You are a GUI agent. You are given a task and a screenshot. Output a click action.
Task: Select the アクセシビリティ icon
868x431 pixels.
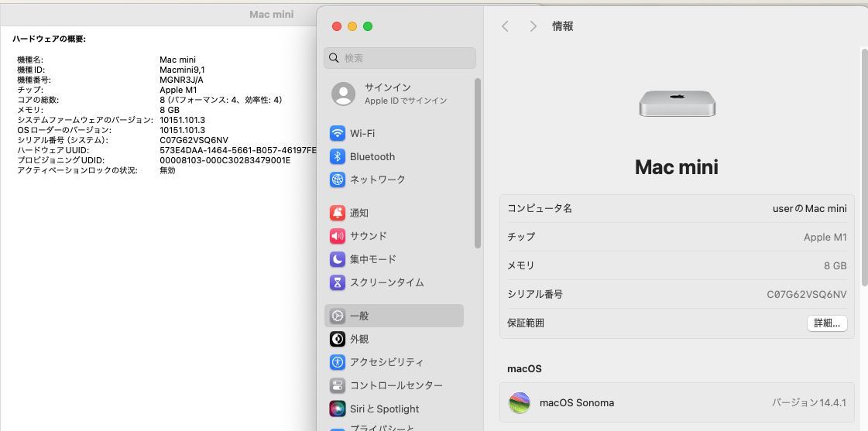(337, 362)
